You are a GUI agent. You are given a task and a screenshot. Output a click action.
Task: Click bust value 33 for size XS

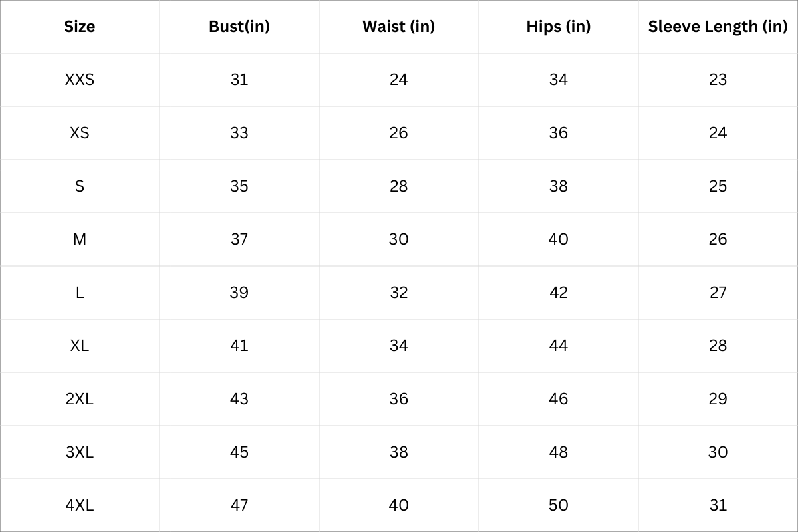[239, 133]
